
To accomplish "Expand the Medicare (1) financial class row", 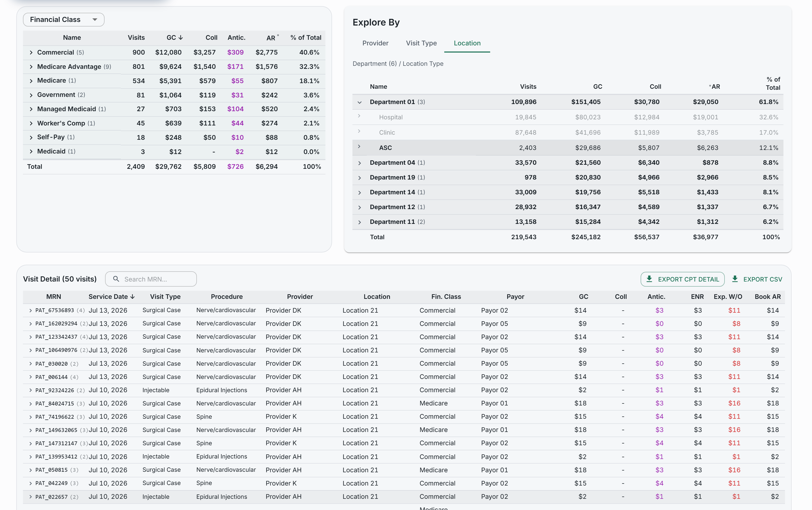I will [x=31, y=81].
